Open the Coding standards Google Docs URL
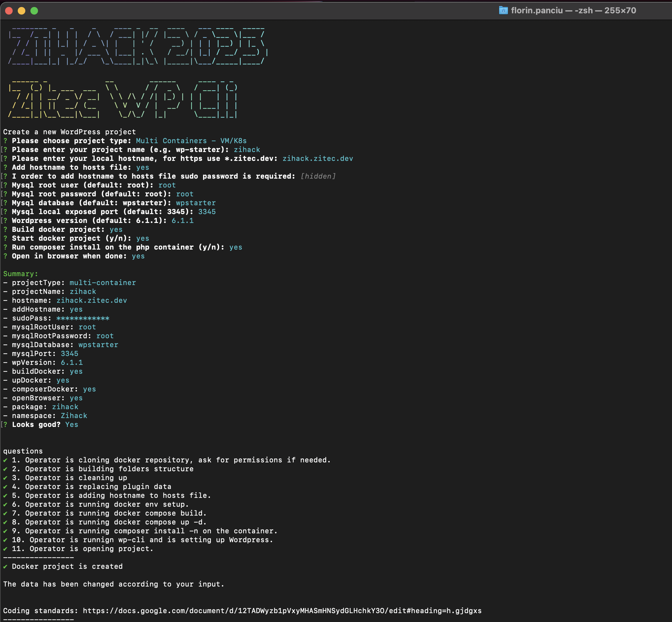This screenshot has height=622, width=672. 282,611
